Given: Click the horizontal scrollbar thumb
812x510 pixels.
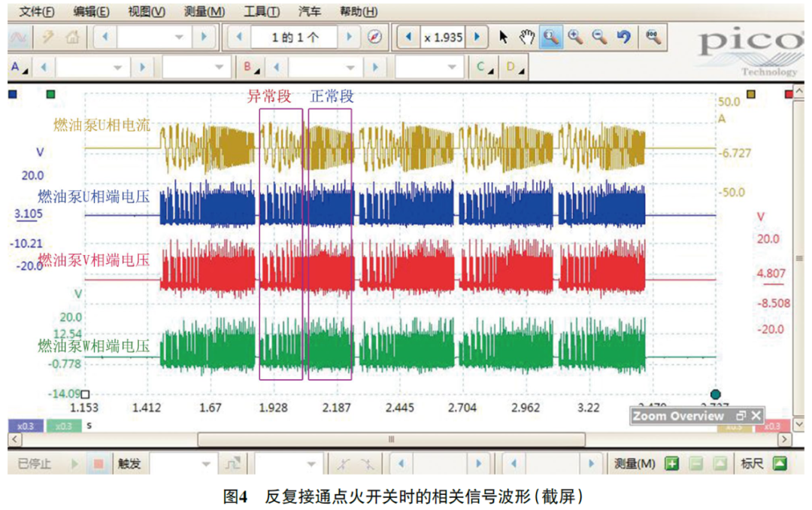Looking at the screenshot, I should [392, 439].
